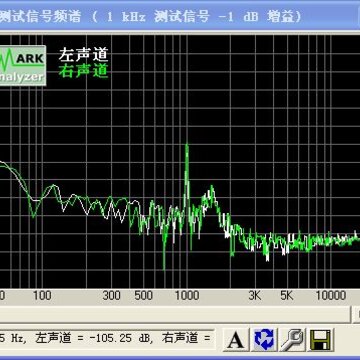Click the 1000 frequency axis label
The height and width of the screenshot is (360, 360).
point(187,295)
